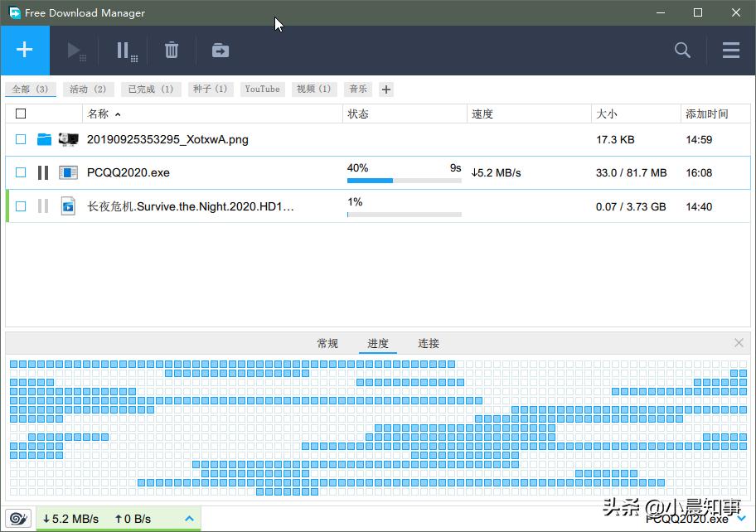This screenshot has height=532, width=756.
Task: Switch to 种子 (1) filter
Action: (x=211, y=89)
